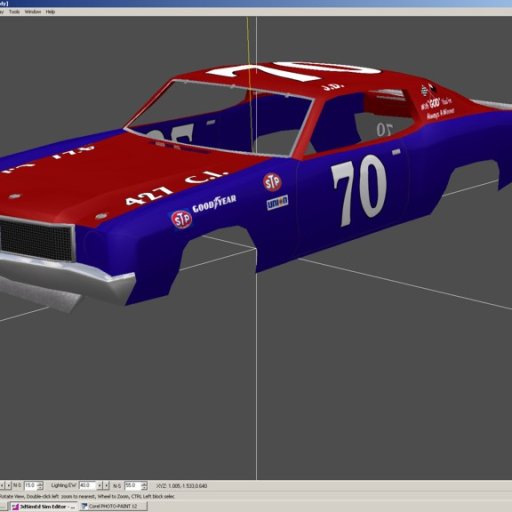Decrease Lighting N-S value with down arrow
Viewport: 512px width, 512px height.
[x=144, y=488]
